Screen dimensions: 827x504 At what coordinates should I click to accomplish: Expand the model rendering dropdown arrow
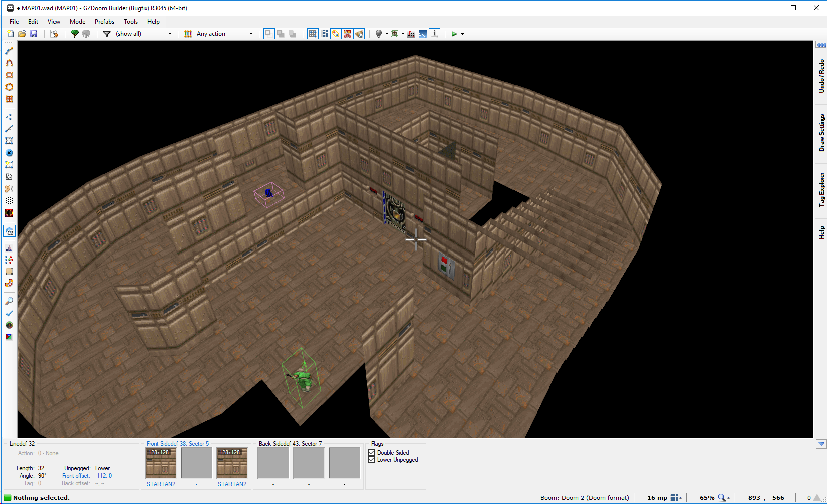(403, 34)
